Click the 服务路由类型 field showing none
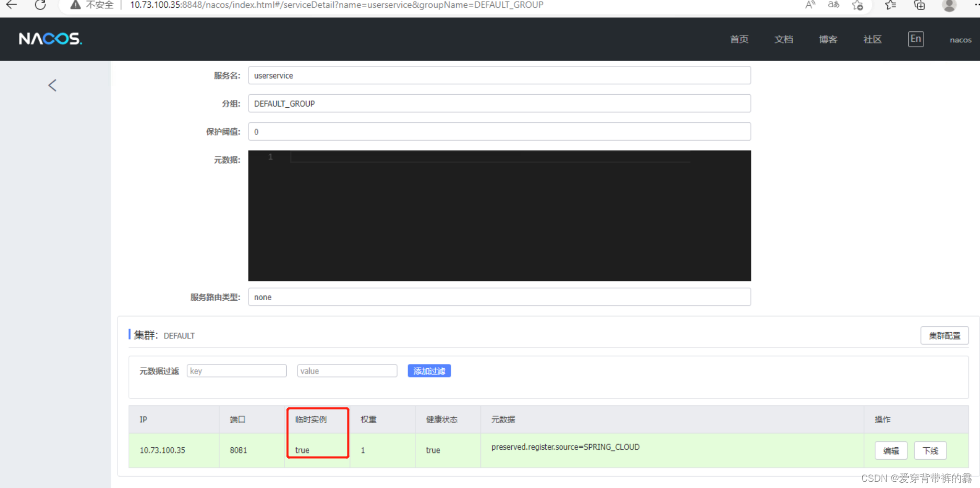The width and height of the screenshot is (980, 488). [499, 297]
